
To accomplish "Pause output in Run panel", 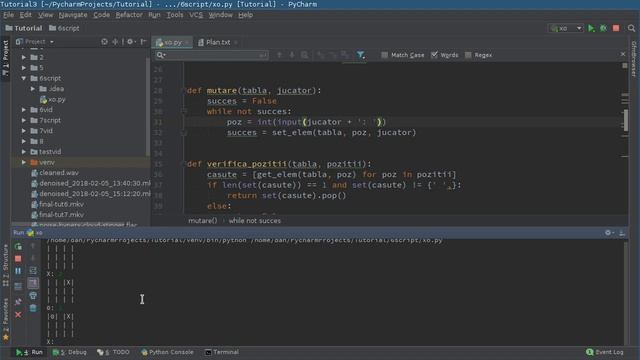I will [x=18, y=271].
